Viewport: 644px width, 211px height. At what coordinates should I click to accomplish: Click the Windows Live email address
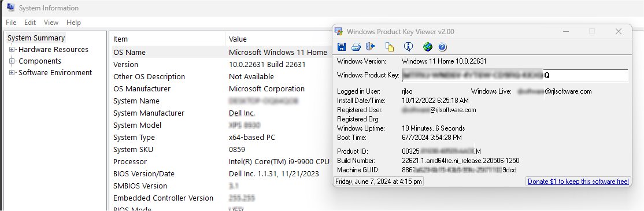(x=554, y=91)
